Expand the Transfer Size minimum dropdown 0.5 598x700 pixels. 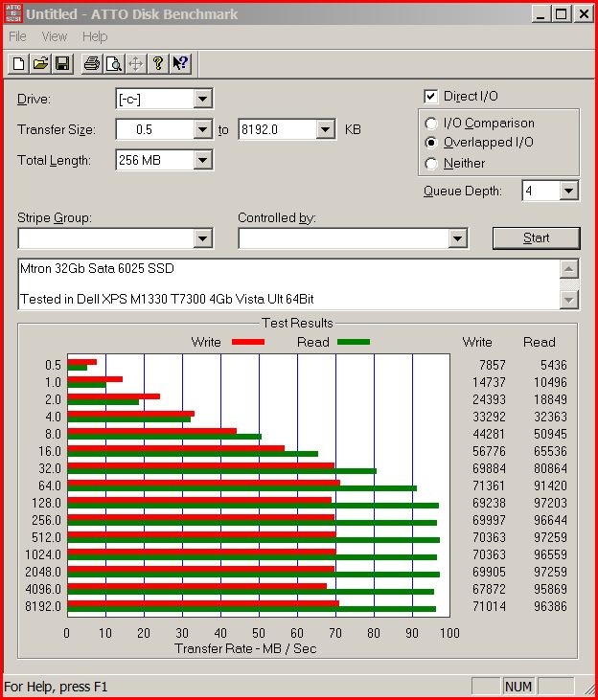[202, 129]
